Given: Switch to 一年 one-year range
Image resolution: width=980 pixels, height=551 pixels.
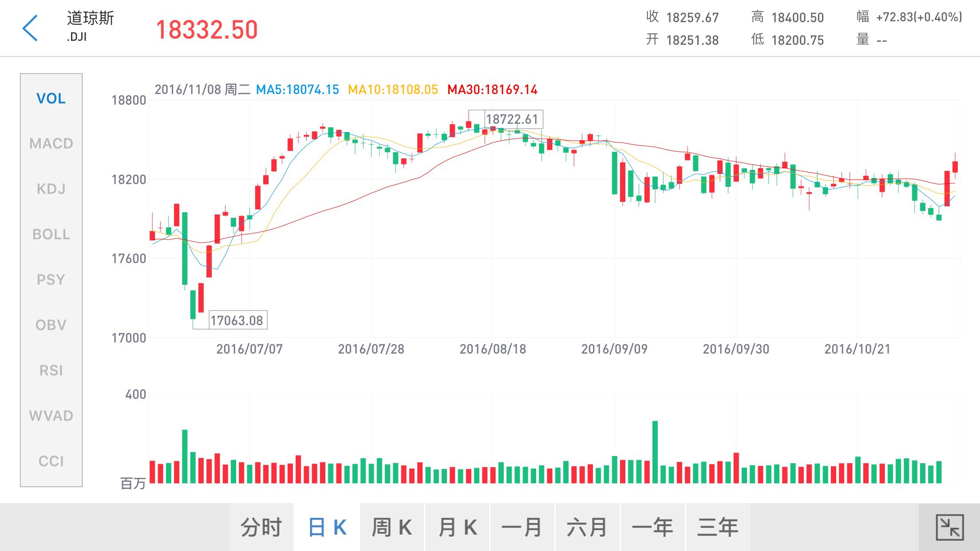Looking at the screenshot, I should [652, 527].
